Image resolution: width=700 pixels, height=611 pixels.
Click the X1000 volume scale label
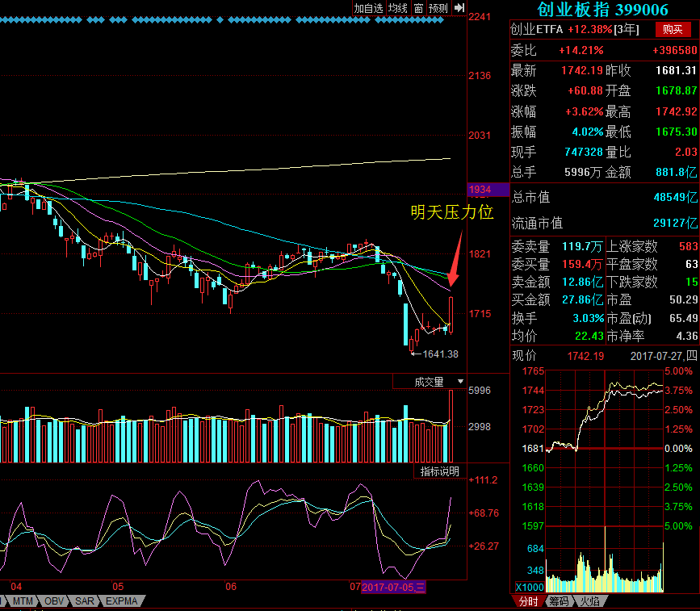[x=530, y=587]
